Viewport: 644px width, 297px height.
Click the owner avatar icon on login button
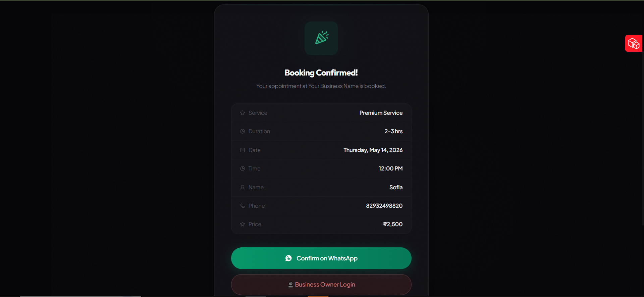290,285
